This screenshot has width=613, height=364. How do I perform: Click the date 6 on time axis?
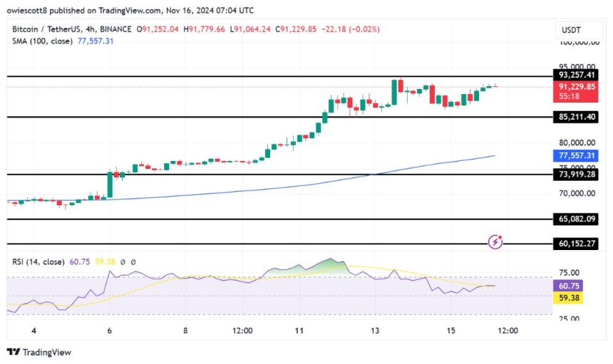(x=109, y=331)
